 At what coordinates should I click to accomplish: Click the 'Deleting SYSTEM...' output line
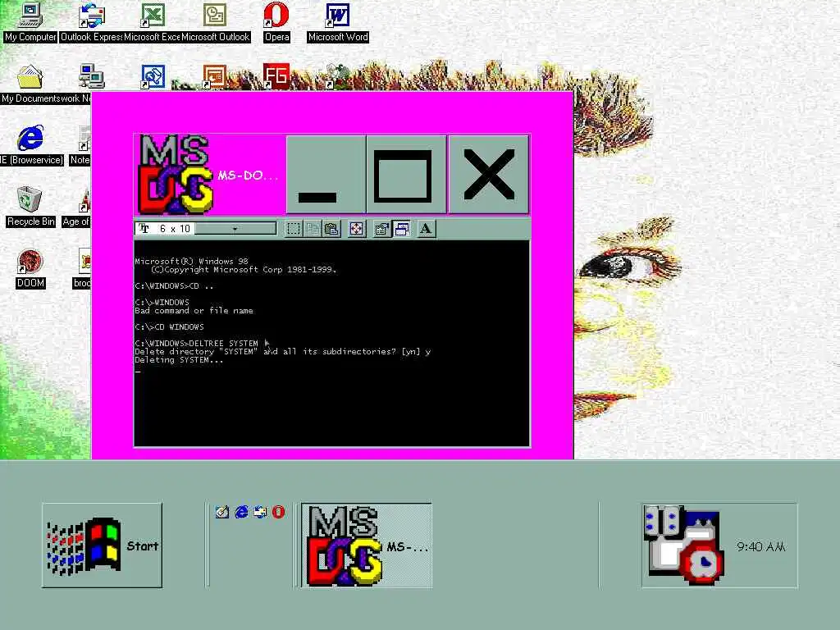coord(179,360)
